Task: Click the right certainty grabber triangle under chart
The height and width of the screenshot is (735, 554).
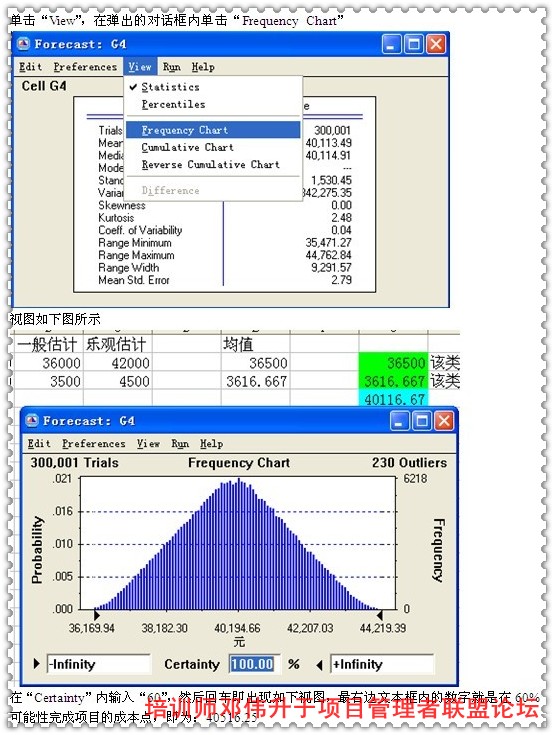Action: [x=380, y=615]
